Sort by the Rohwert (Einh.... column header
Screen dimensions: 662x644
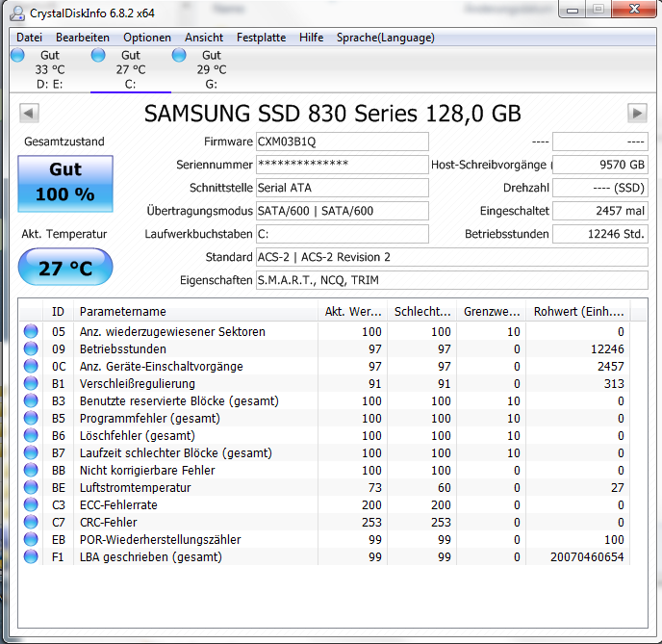tap(578, 312)
